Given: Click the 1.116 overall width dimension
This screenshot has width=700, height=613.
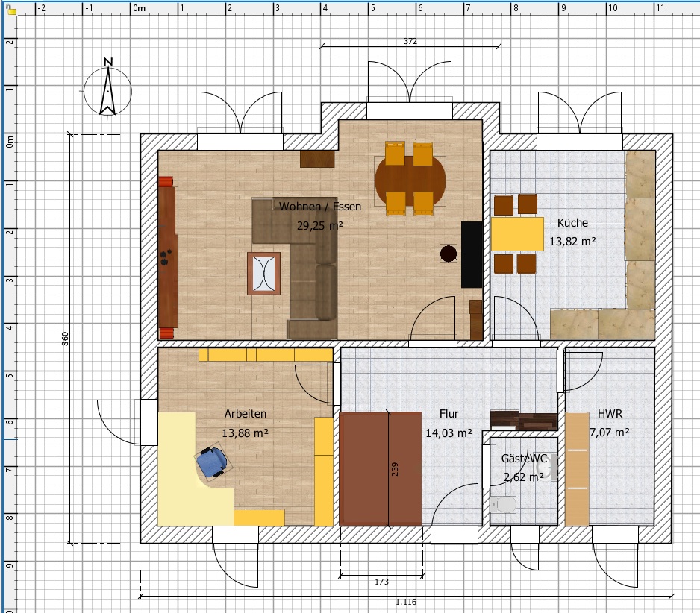Looking at the screenshot, I should (406, 601).
